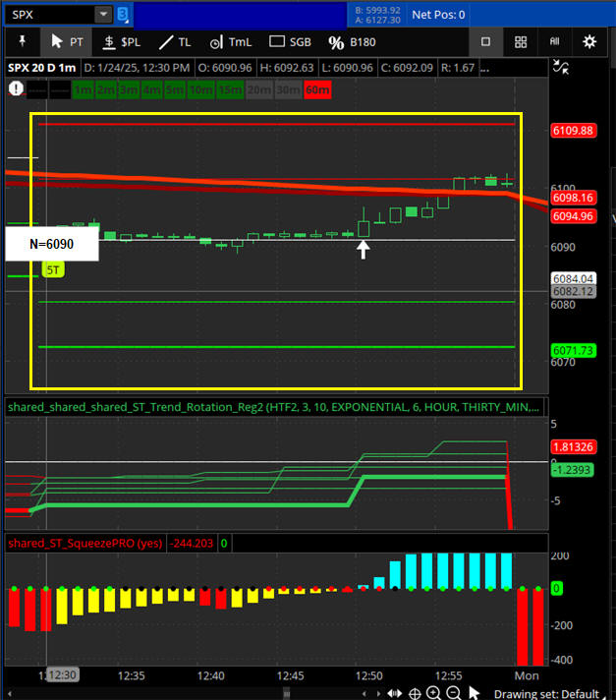Click the small scroll-left arrow near the zoom icons

364,693
